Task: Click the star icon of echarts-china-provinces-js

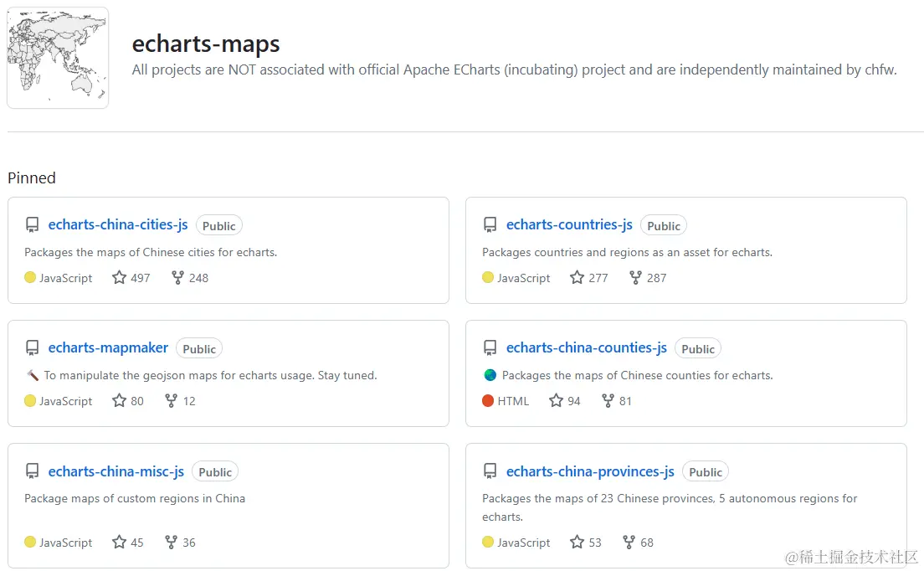Action: tap(577, 543)
